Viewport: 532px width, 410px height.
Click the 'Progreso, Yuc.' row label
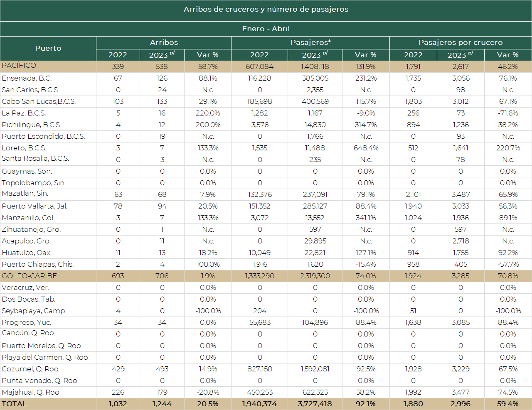(27, 322)
